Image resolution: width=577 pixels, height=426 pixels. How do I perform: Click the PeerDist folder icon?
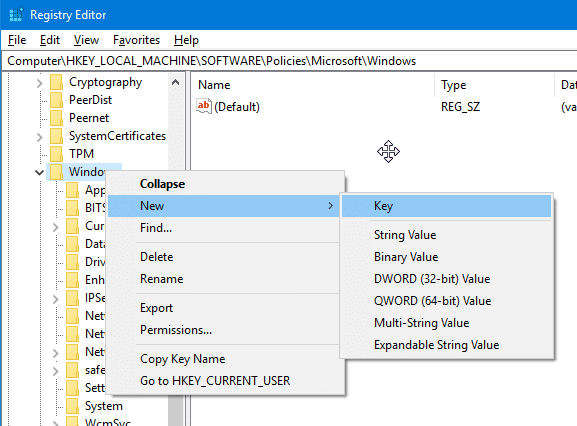(x=56, y=100)
